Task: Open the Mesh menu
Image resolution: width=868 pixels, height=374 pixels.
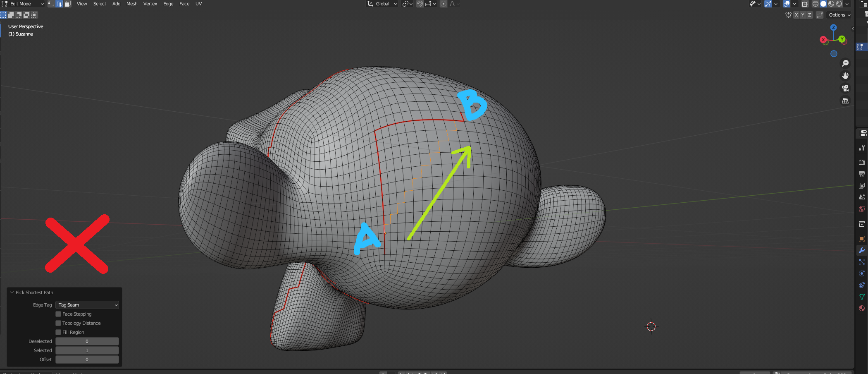Action: (132, 4)
